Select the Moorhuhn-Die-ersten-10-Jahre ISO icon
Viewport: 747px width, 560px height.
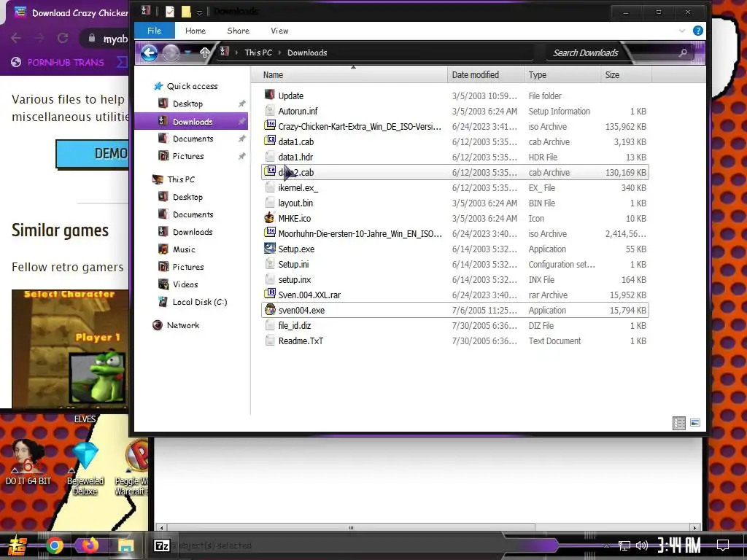pos(270,233)
